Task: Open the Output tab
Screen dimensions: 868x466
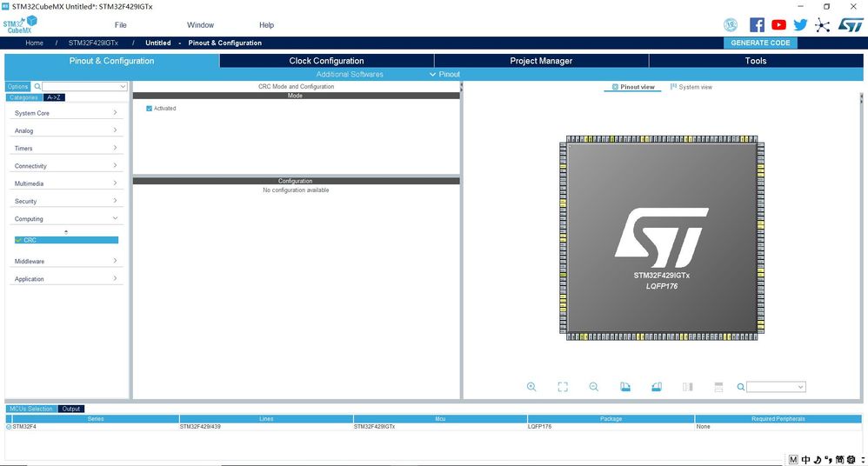Action: click(70, 409)
